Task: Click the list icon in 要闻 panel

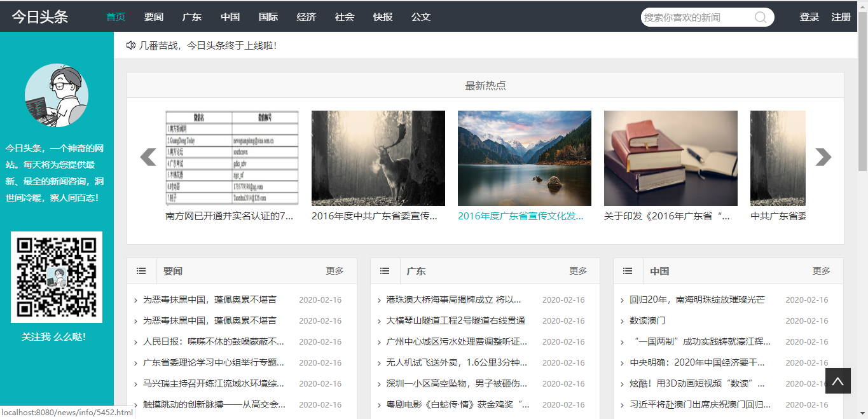Action: [x=141, y=271]
